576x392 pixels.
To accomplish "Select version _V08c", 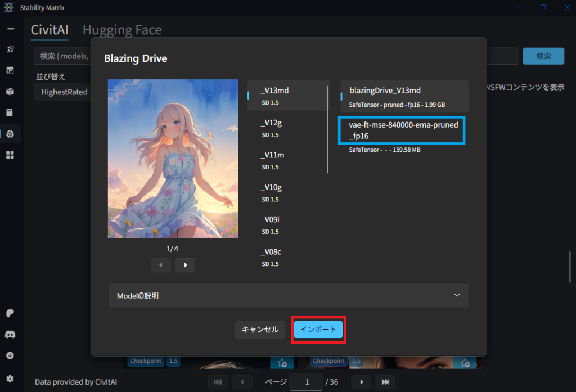I will tap(289, 257).
